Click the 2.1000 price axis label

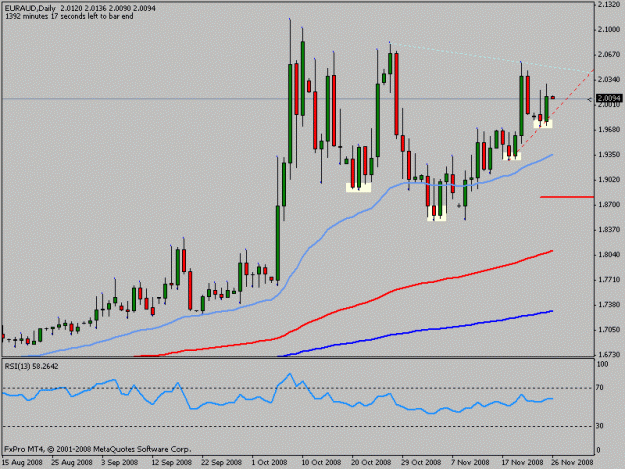tap(609, 29)
